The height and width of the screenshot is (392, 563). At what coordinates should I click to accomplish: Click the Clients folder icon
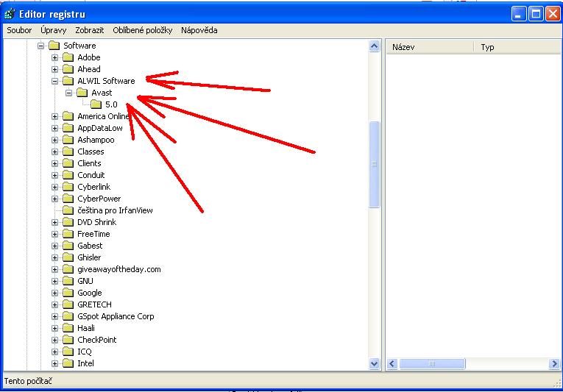pos(68,163)
